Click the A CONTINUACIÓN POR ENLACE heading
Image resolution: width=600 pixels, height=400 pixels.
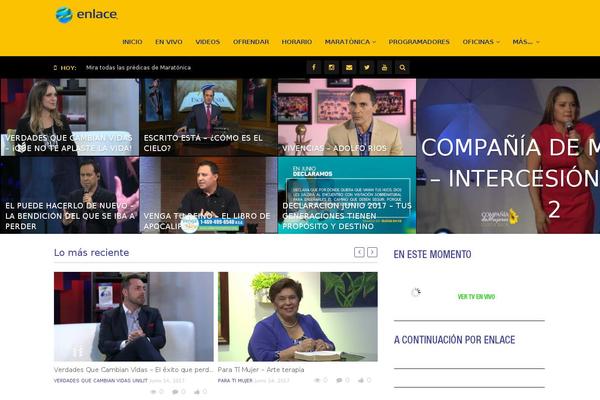coord(455,340)
